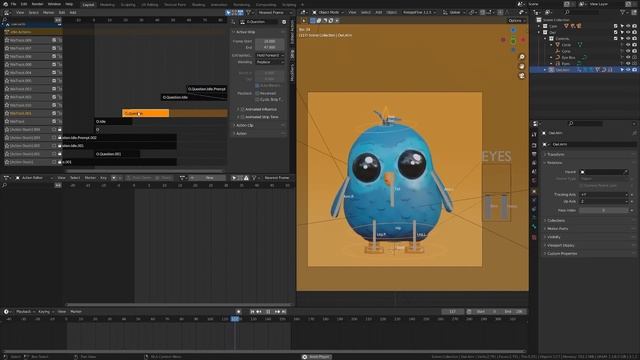This screenshot has height=360, width=640.
Task: Open the outliner filter funnel
Action: point(623,13)
